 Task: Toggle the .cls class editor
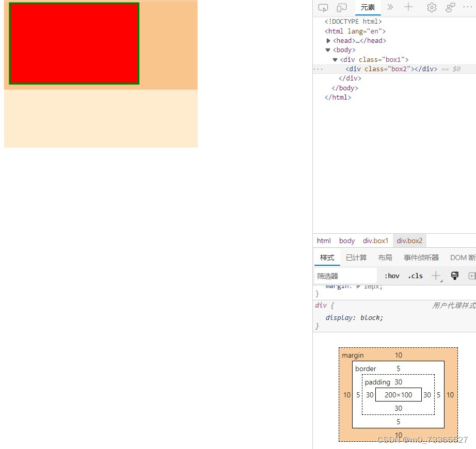[x=415, y=276]
